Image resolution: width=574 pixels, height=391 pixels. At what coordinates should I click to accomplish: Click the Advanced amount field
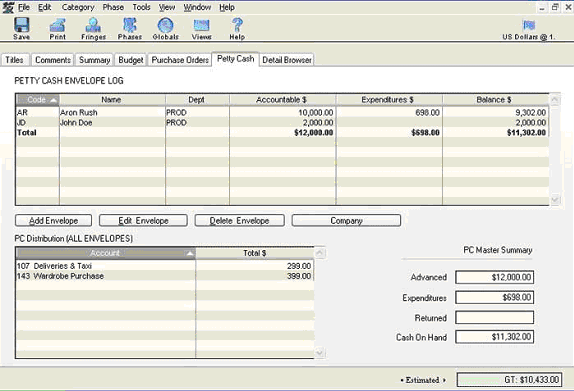[x=495, y=277]
